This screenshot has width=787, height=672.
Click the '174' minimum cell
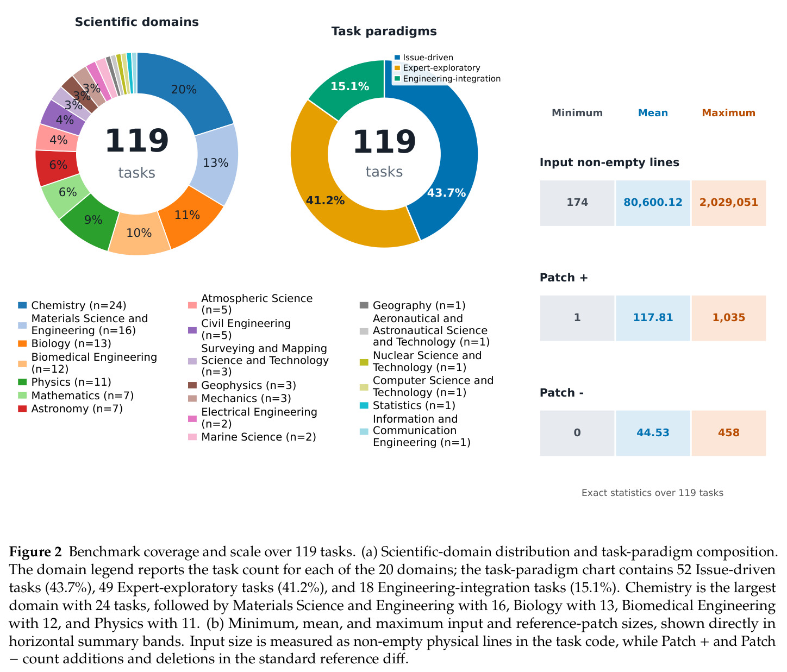[577, 203]
